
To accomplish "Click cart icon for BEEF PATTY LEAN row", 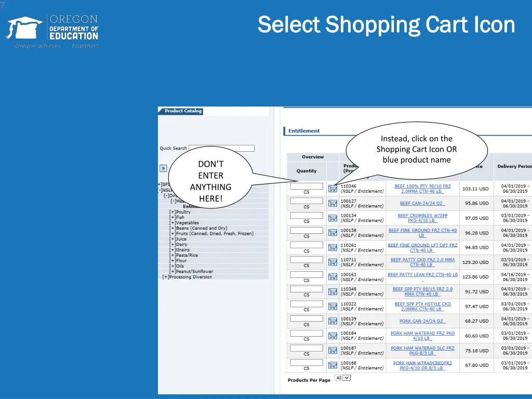I will pyautogui.click(x=333, y=277).
